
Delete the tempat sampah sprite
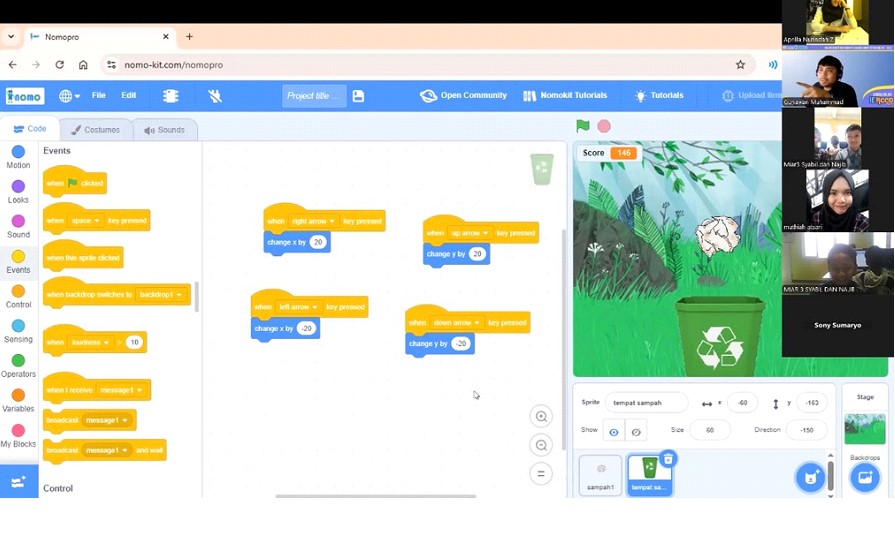tap(668, 458)
